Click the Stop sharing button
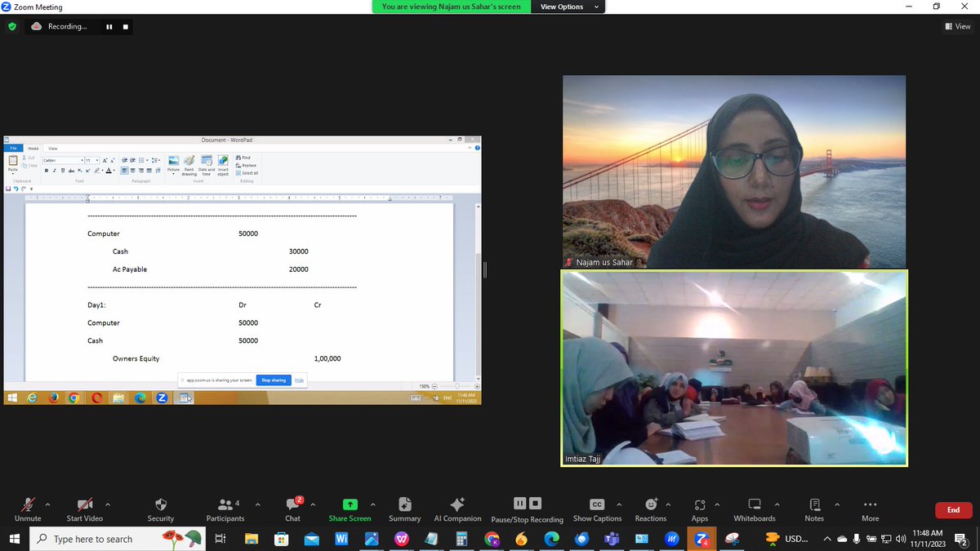Image resolution: width=980 pixels, height=551 pixels. click(x=273, y=380)
